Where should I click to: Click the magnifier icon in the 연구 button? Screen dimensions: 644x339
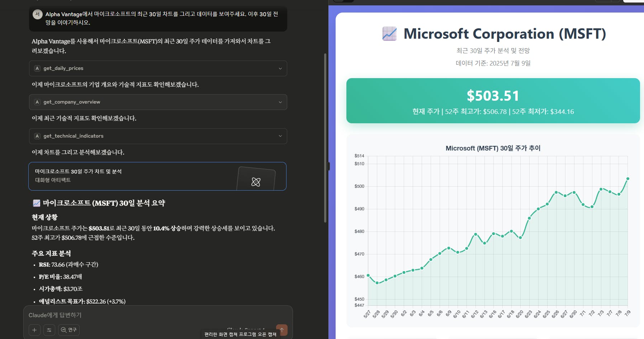coord(63,330)
